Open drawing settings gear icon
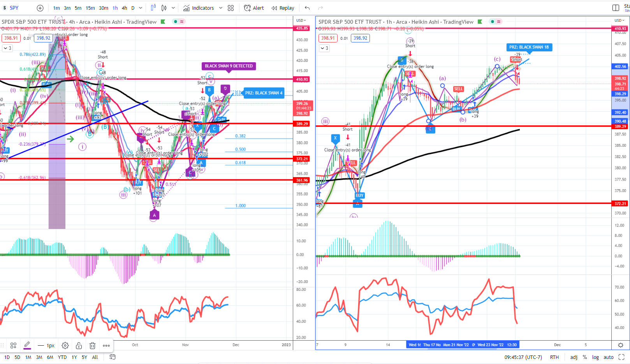This screenshot has height=364, width=630. click(65, 346)
